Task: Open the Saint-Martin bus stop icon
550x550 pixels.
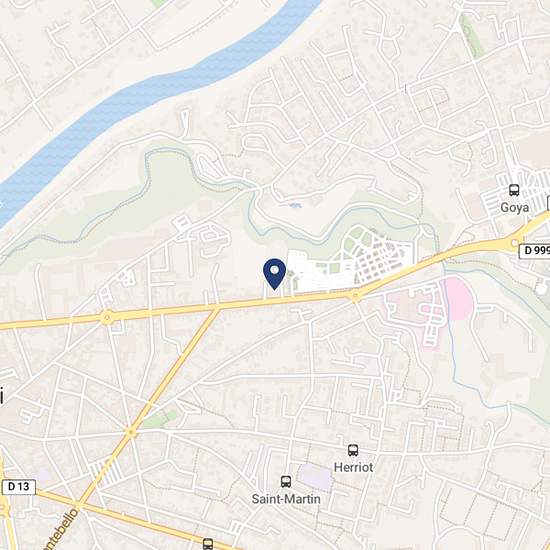Action: pos(286,482)
